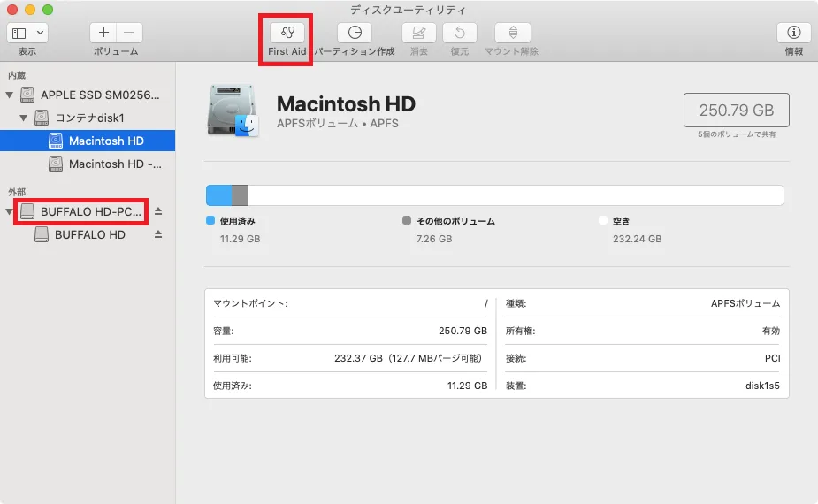The height and width of the screenshot is (504, 818).
Task: Click the free space portion of the bar
Action: [516, 195]
